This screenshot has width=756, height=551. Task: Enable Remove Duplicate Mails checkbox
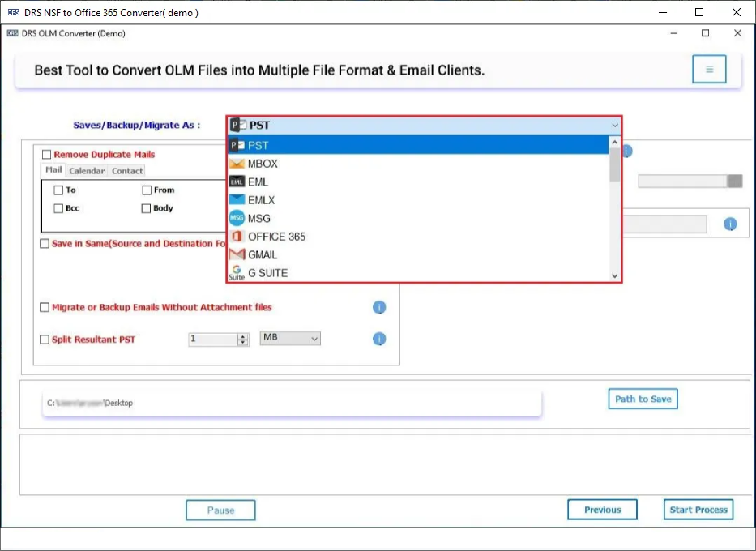(47, 154)
